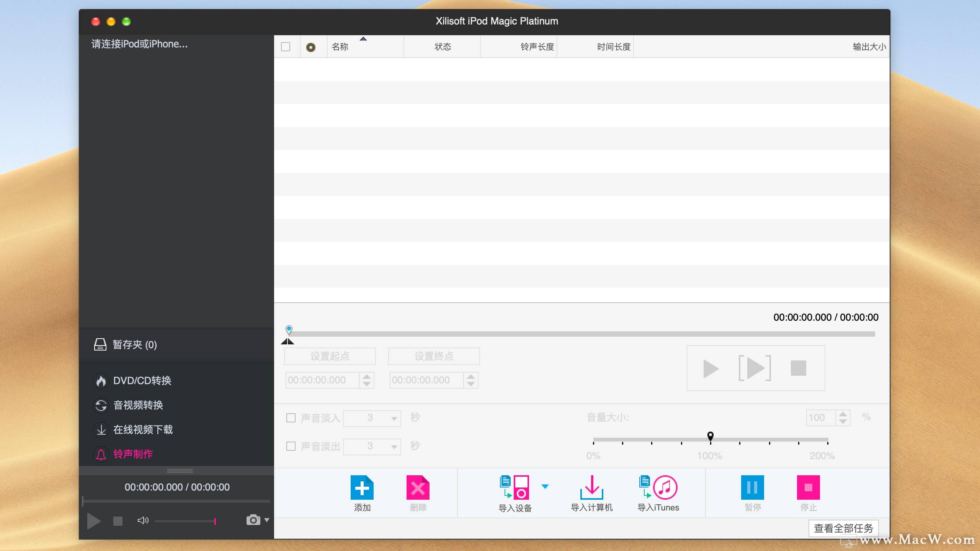Open 在线视频下载 in the sidebar

tap(143, 430)
